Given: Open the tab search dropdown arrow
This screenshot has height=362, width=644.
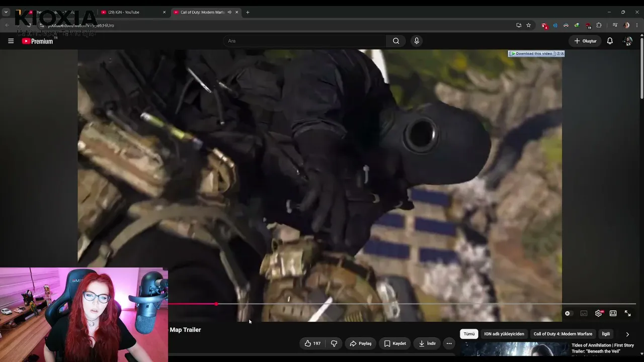Looking at the screenshot, I should point(6,12).
